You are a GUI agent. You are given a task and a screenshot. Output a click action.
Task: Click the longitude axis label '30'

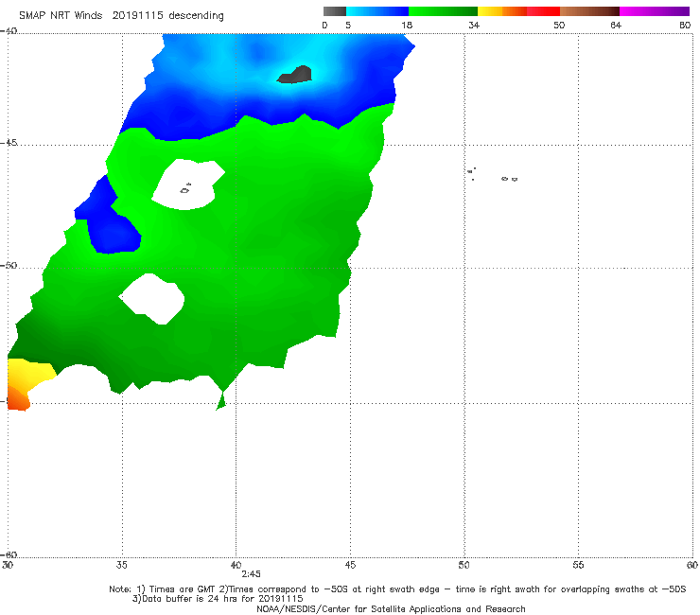pyautogui.click(x=8, y=565)
